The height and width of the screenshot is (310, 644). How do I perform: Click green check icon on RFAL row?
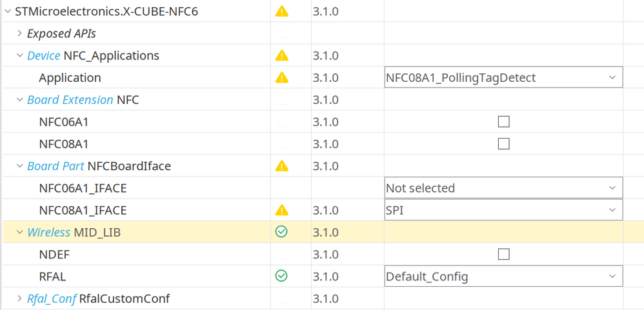(281, 276)
